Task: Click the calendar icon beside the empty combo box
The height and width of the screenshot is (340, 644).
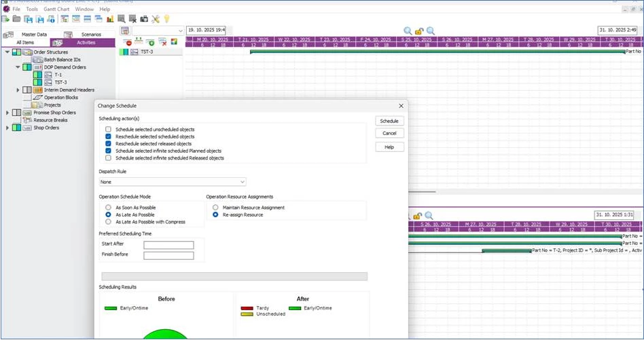Action: pos(125,31)
